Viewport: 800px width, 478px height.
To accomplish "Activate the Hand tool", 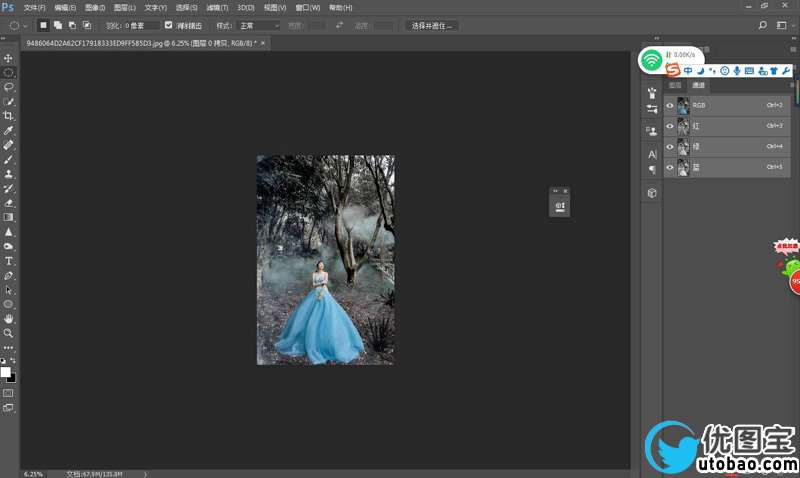I will click(8, 318).
